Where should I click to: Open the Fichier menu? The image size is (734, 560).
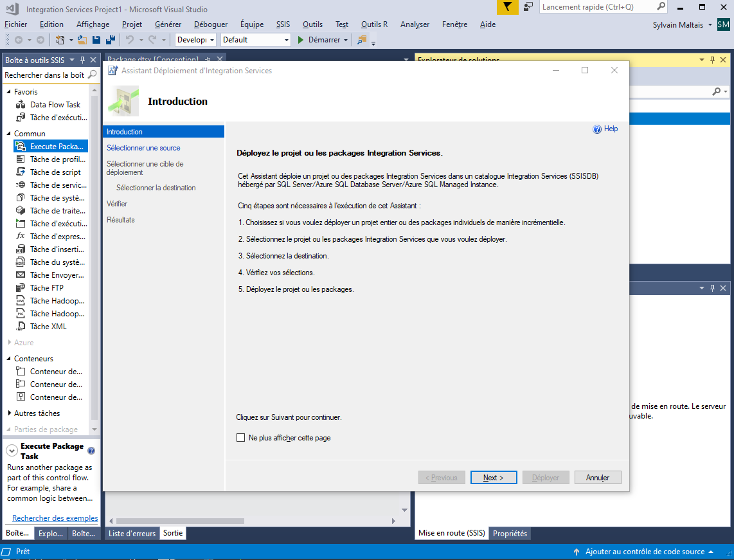[16, 24]
